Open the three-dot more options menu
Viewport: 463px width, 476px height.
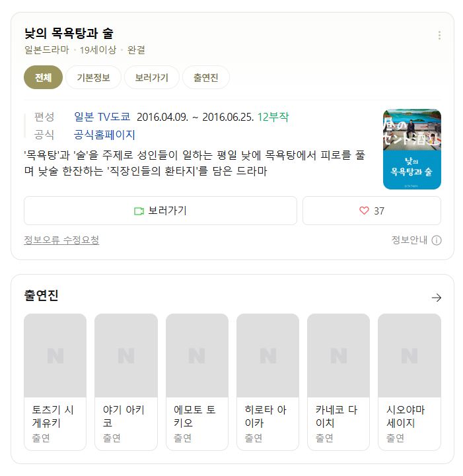click(x=439, y=35)
